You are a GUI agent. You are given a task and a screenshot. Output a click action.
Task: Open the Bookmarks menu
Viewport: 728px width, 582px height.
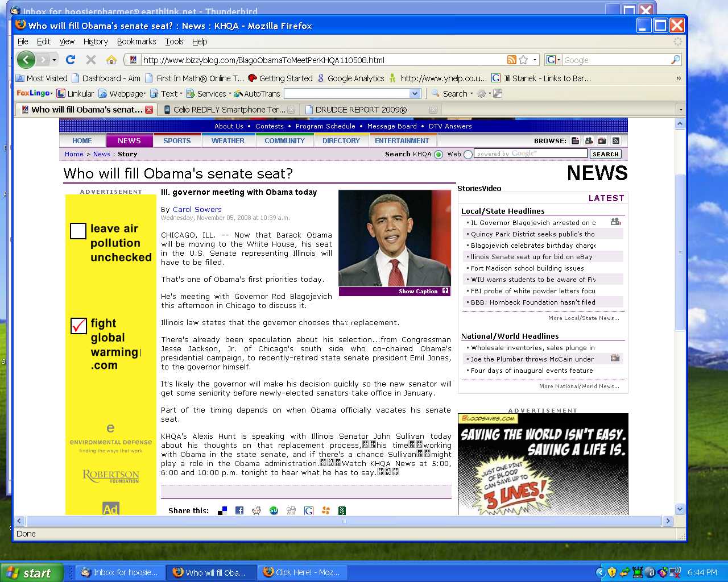click(136, 41)
